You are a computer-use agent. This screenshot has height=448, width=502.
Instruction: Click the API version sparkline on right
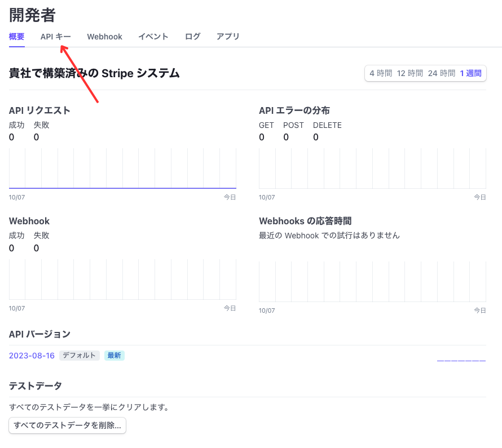(461, 361)
